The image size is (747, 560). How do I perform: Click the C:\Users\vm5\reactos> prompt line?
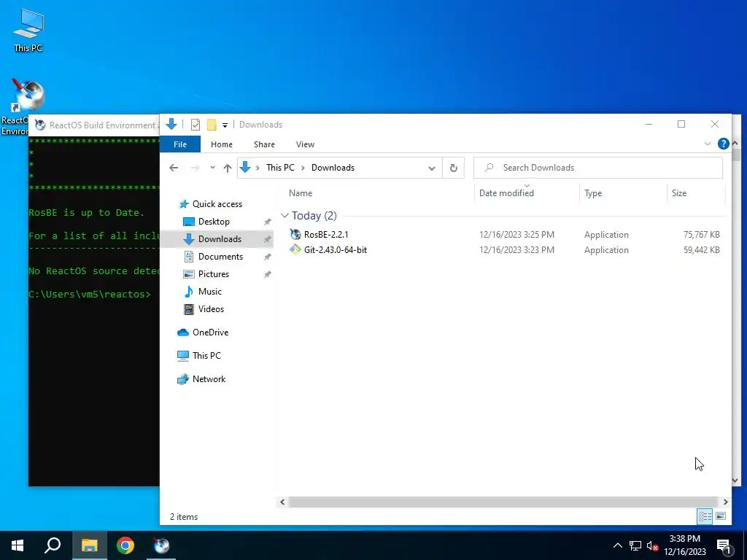pos(90,295)
